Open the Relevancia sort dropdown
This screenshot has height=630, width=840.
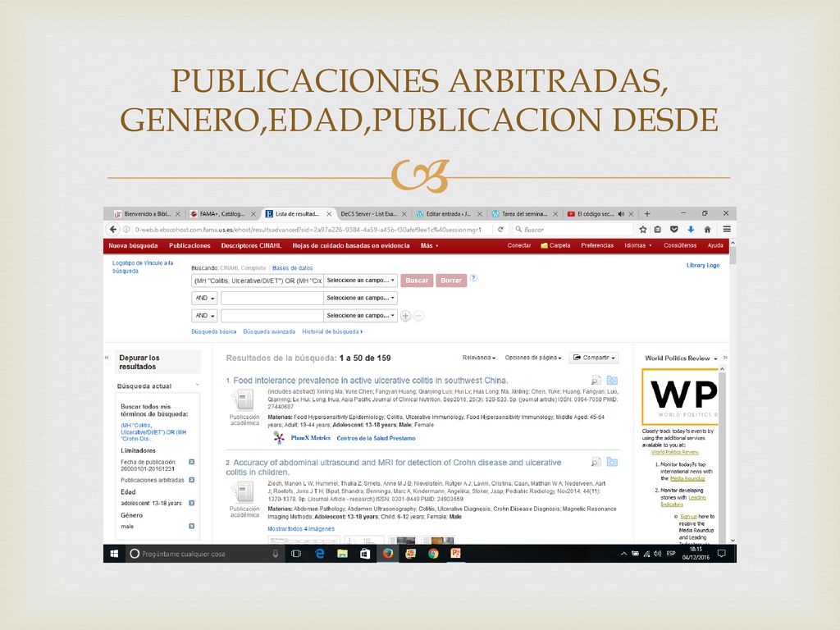click(x=479, y=358)
